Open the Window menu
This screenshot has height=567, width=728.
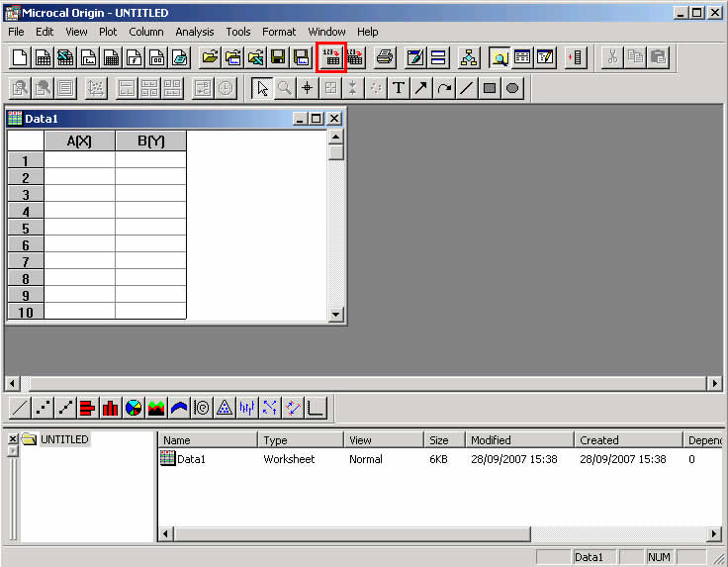[326, 32]
